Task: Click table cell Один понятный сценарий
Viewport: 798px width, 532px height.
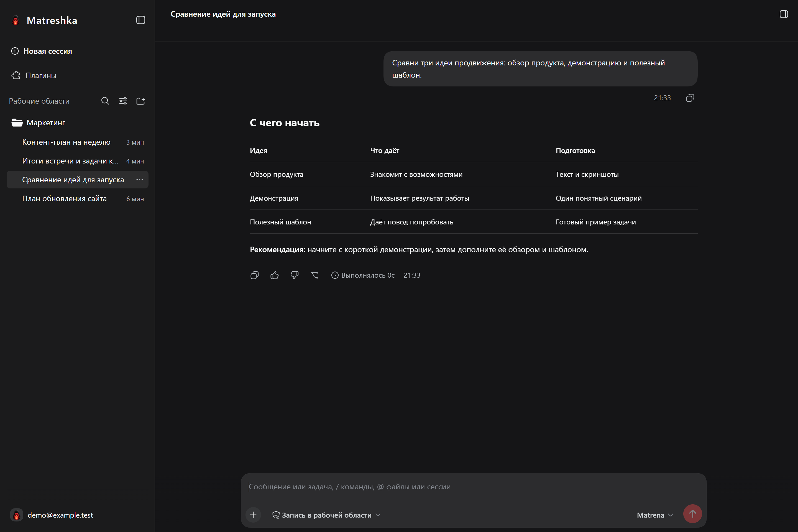Action: tap(598, 198)
